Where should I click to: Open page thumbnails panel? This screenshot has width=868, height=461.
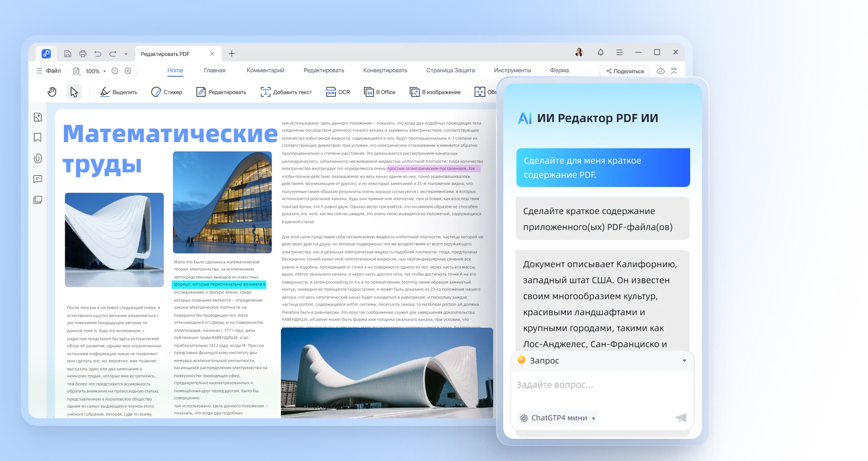[x=38, y=200]
